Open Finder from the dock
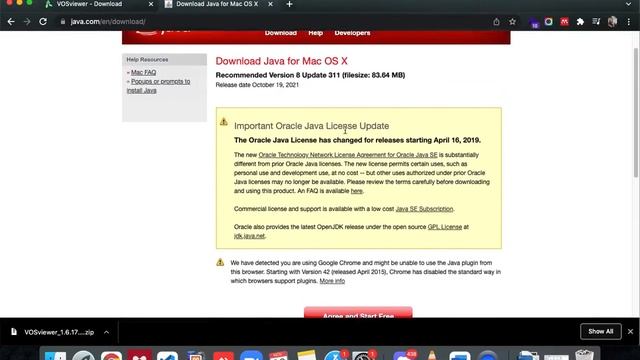Viewport: 640px width, 360px height. coord(56,356)
